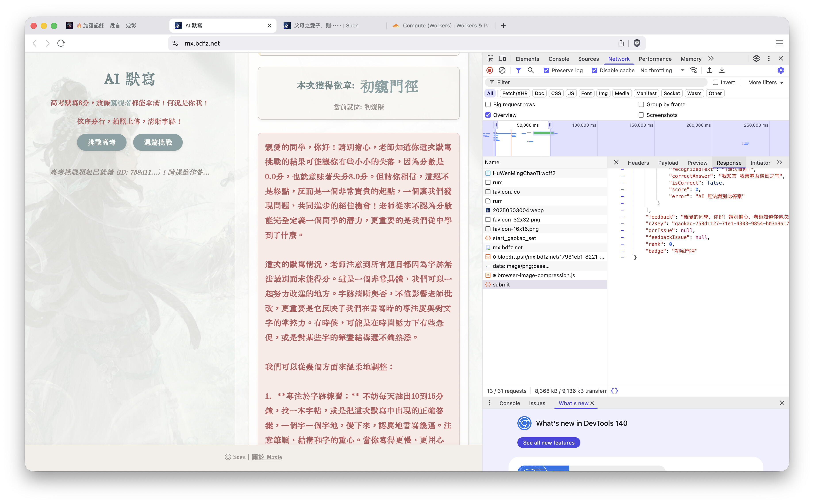Stop recording the network log

[490, 70]
